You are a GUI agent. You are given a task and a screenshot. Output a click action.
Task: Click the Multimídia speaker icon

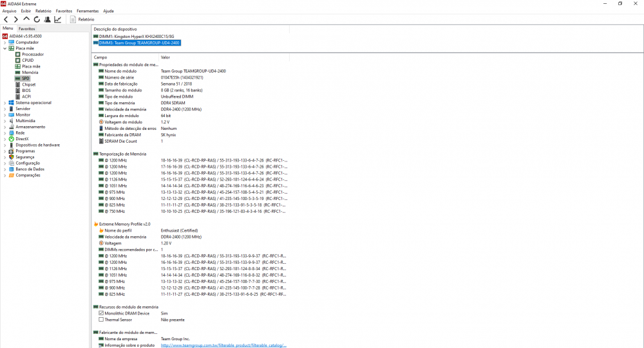point(11,121)
